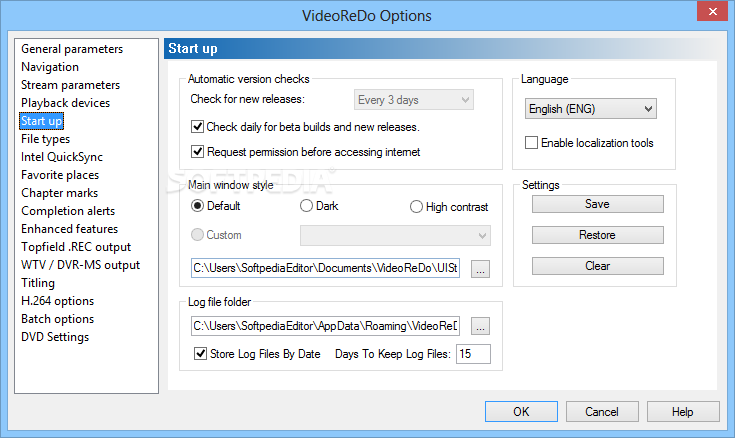The width and height of the screenshot is (735, 438).
Task: Toggle Store Log Files By Date
Action: tap(201, 353)
